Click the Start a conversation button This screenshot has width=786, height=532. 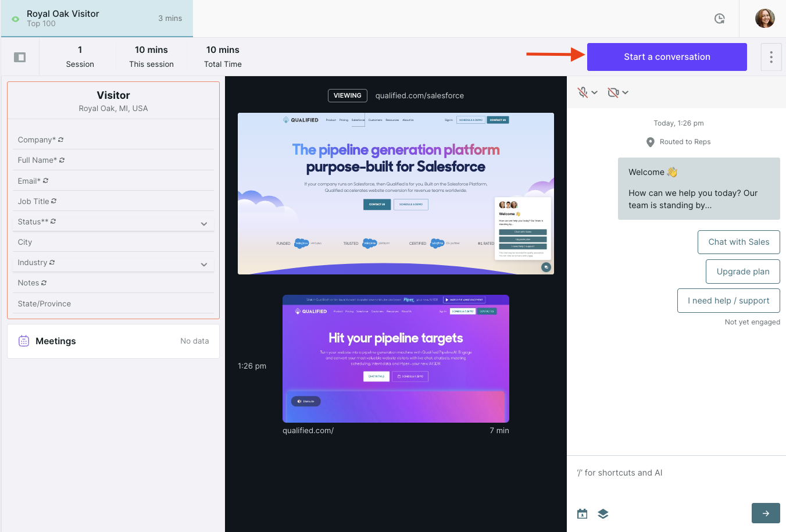tap(667, 57)
